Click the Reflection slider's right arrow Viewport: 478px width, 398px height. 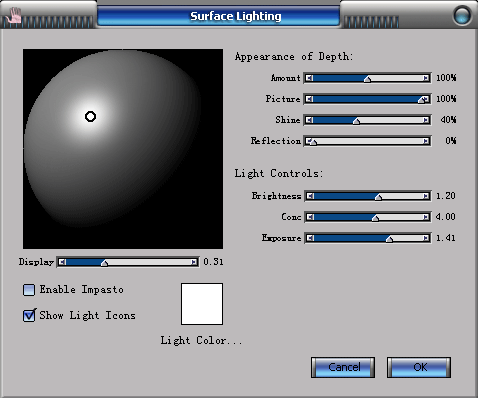coord(426,141)
